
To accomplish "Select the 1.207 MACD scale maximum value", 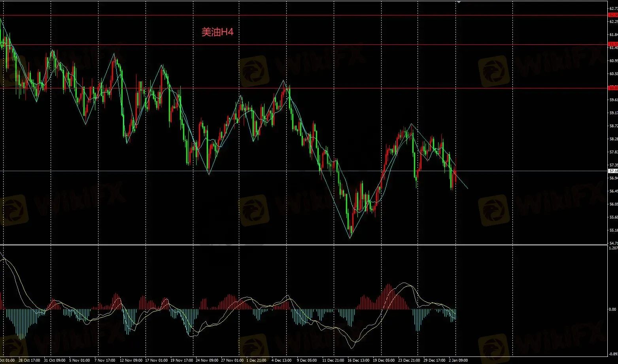I will (x=613, y=248).
